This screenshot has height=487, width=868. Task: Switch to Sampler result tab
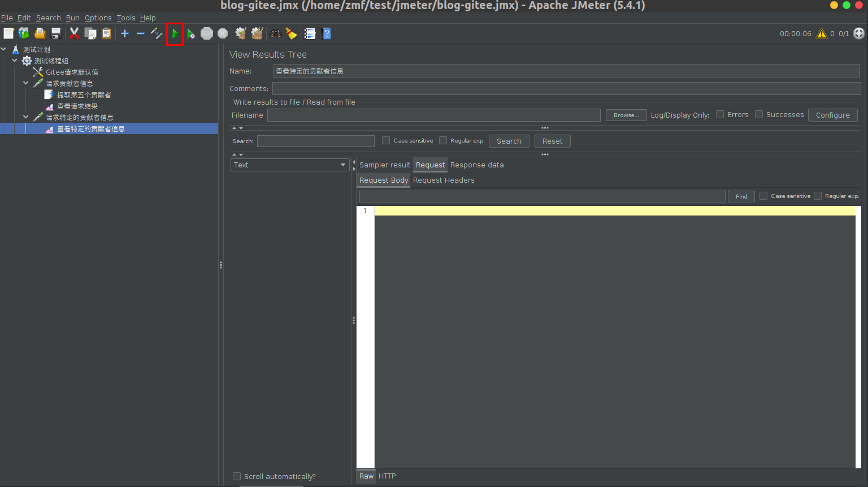click(385, 165)
